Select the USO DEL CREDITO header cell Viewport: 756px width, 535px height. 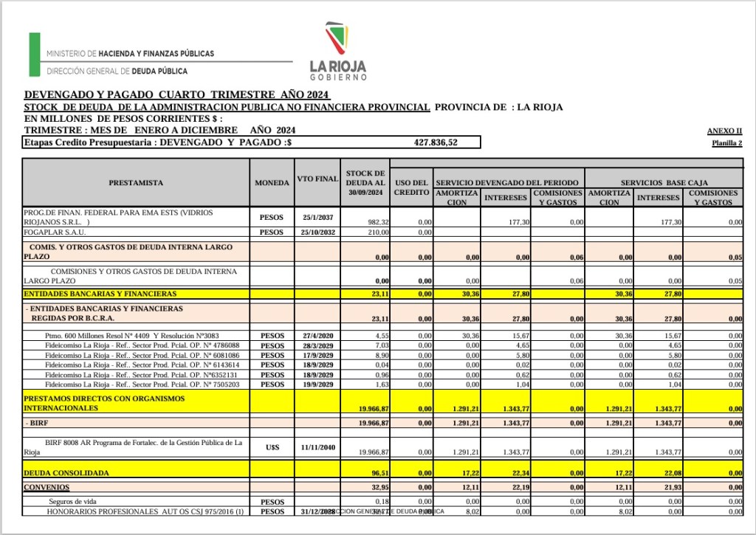coord(411,187)
